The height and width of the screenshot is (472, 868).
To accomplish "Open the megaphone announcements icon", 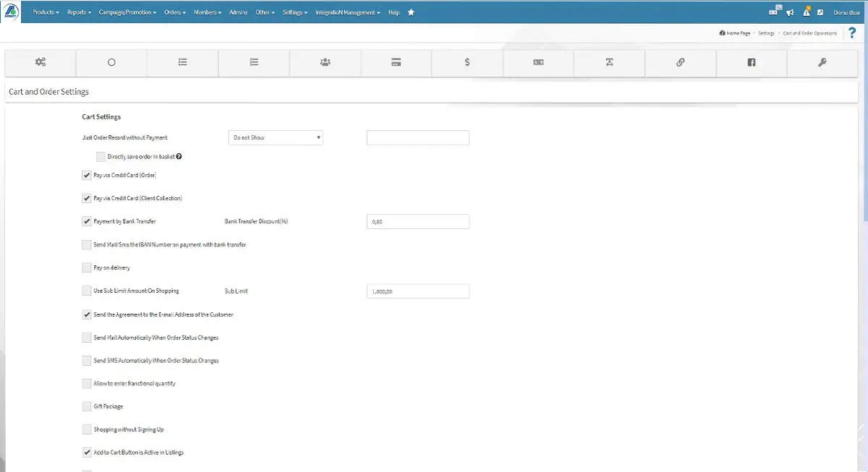I will (790, 12).
